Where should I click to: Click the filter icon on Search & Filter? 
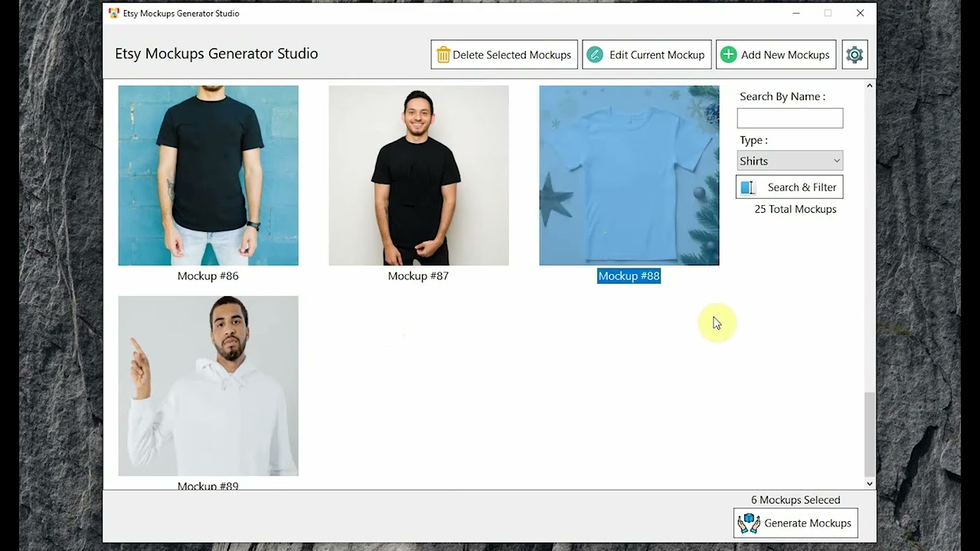pos(749,187)
